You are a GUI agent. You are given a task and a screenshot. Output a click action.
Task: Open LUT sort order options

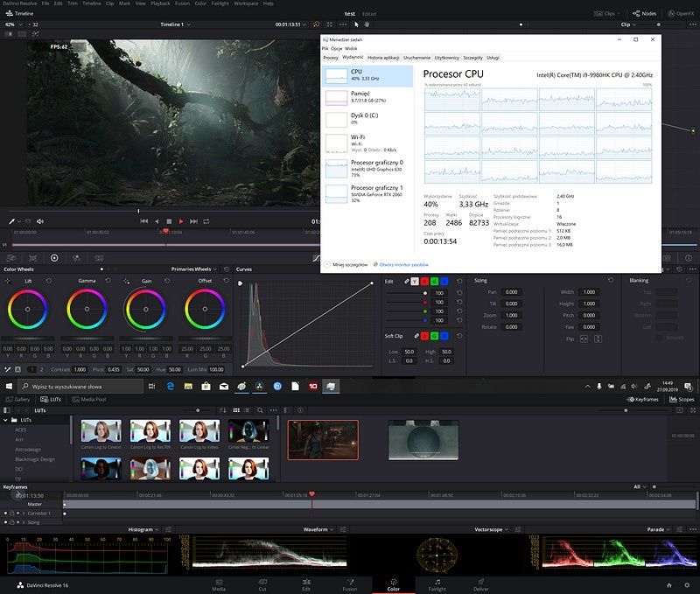click(223, 410)
